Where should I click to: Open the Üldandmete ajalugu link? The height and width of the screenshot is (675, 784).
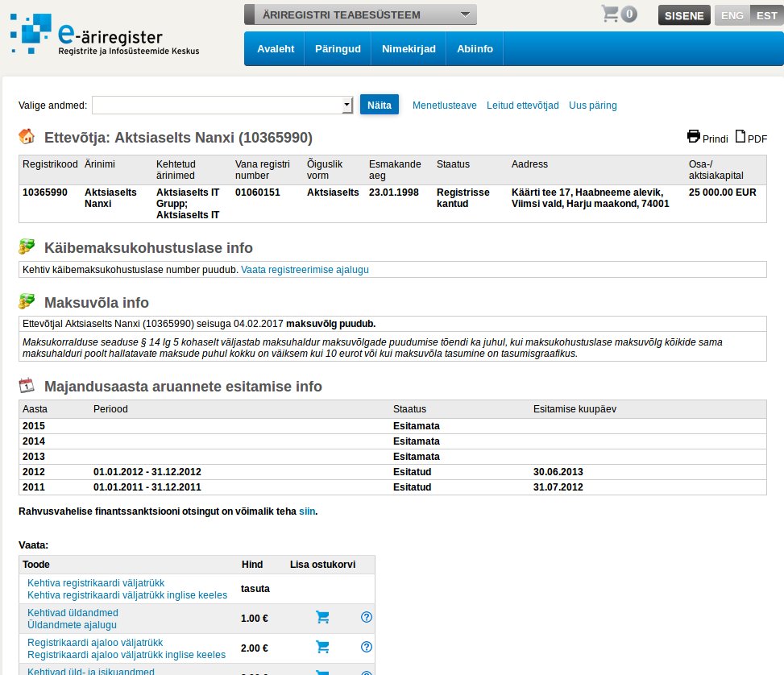pos(72,625)
